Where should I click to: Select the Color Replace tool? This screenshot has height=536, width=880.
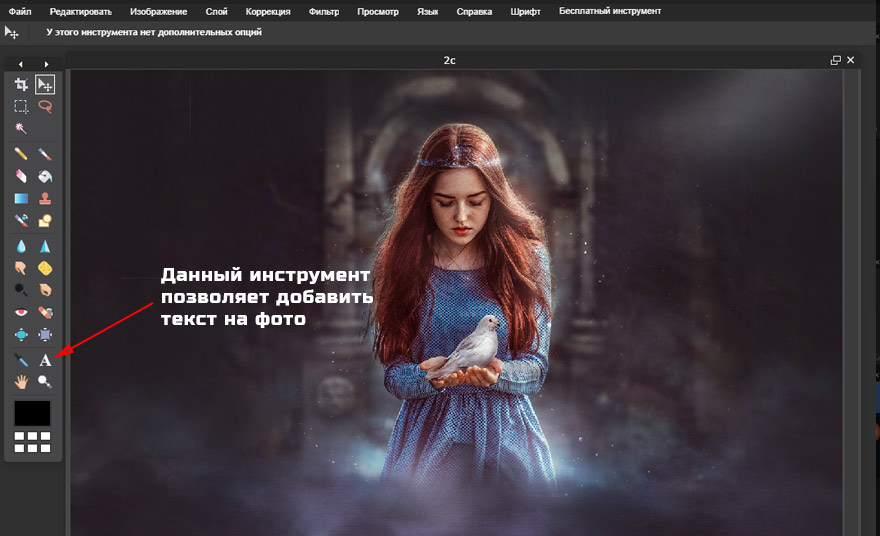(x=21, y=221)
